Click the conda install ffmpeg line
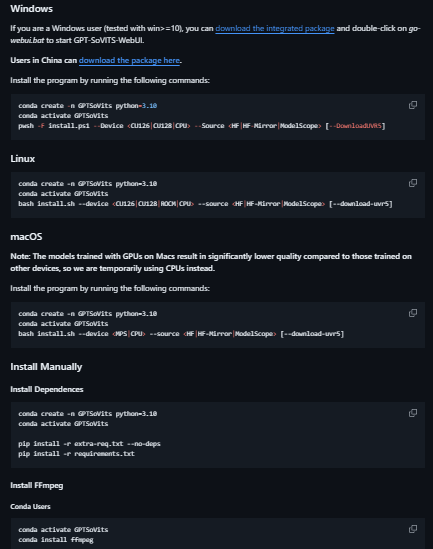Image resolution: width=433 pixels, height=549 pixels. click(56, 540)
